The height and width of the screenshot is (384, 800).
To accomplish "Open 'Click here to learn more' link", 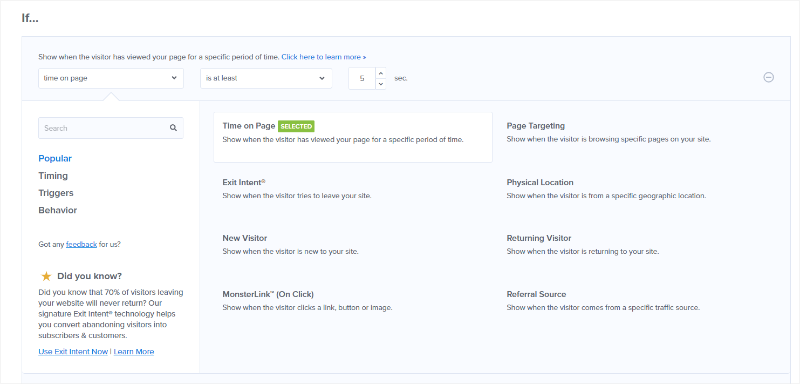I will (323, 57).
